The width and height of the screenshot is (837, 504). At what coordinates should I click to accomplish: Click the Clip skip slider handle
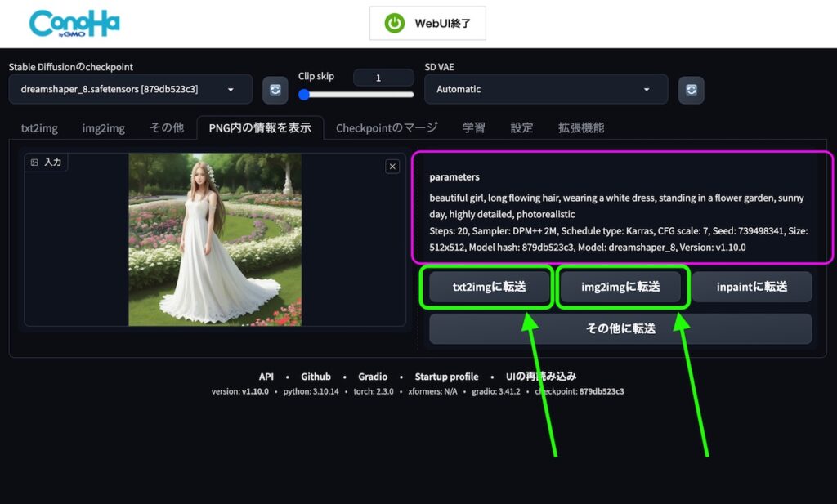click(304, 95)
